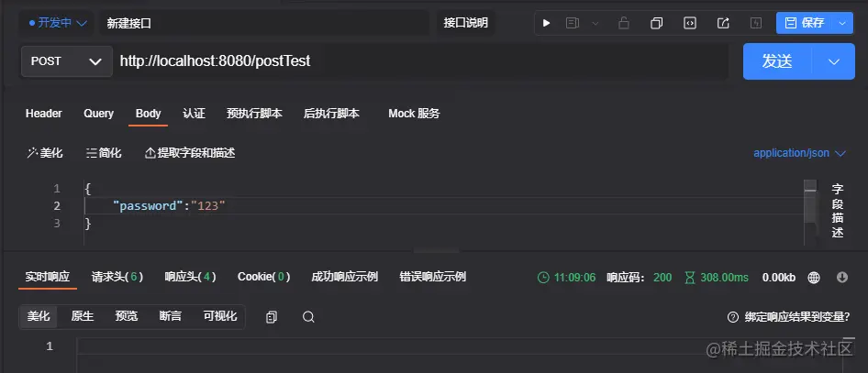Click the copy response icon

tap(272, 316)
